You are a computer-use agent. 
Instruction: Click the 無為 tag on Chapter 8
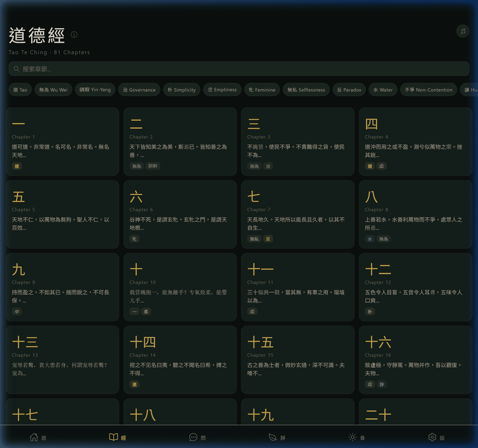(x=384, y=239)
